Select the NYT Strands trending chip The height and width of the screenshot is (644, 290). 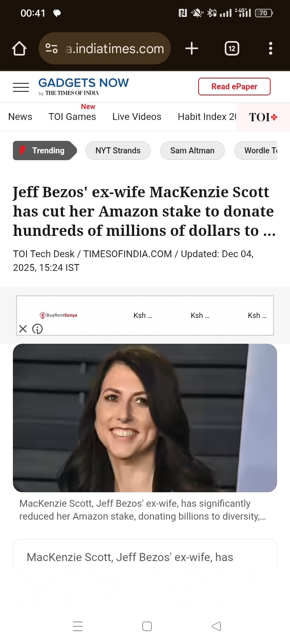point(118,151)
